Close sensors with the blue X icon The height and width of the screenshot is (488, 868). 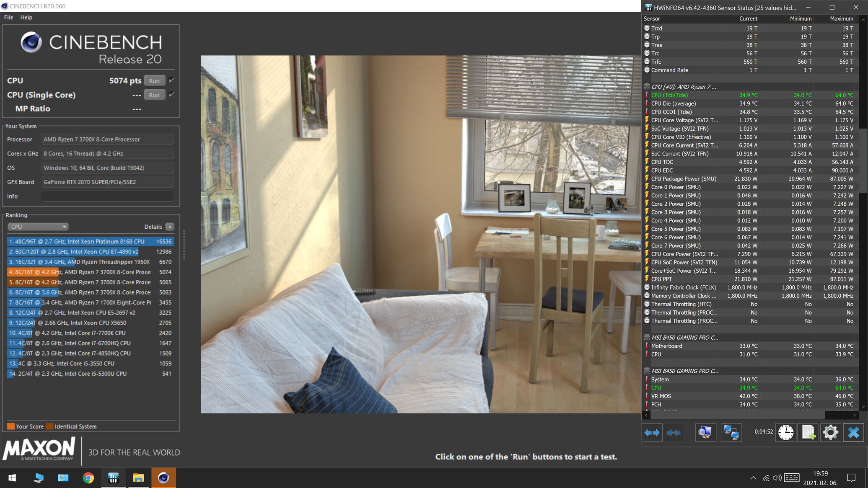pyautogui.click(x=853, y=433)
